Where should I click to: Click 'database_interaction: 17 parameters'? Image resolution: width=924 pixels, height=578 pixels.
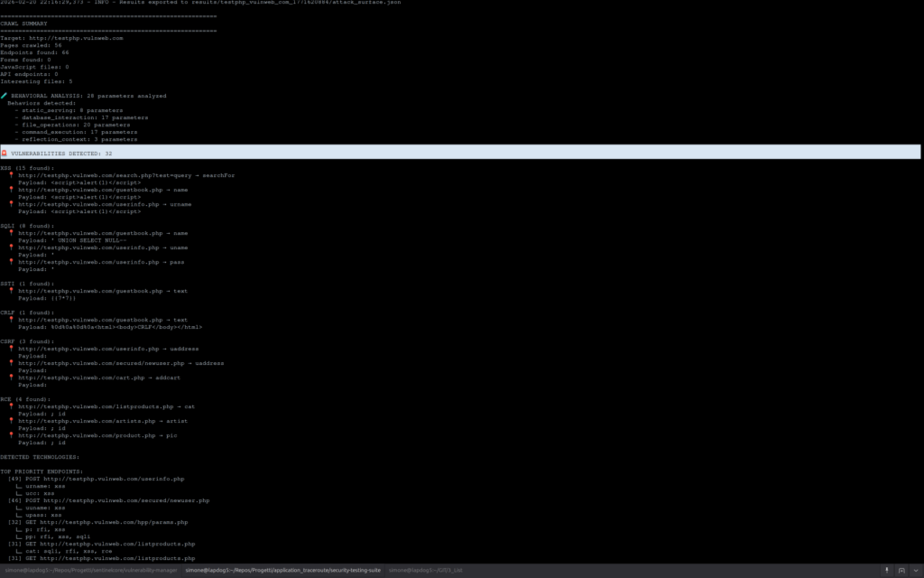coord(81,117)
